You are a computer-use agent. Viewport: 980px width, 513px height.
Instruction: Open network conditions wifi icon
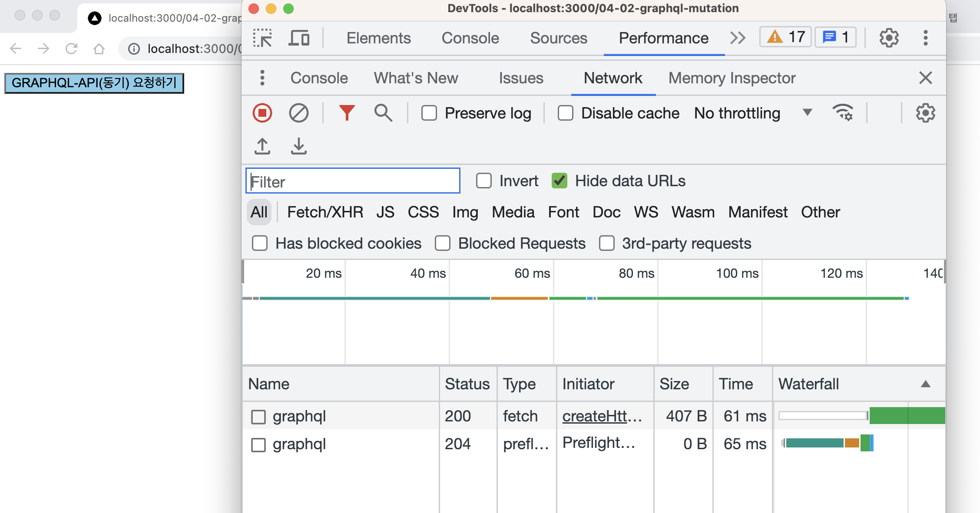coord(843,113)
